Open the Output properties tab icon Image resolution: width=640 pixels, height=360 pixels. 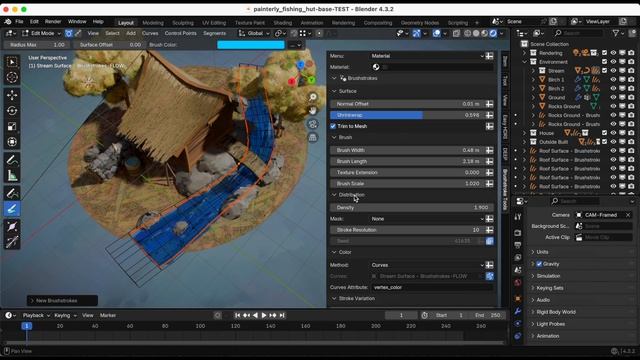[x=518, y=245]
